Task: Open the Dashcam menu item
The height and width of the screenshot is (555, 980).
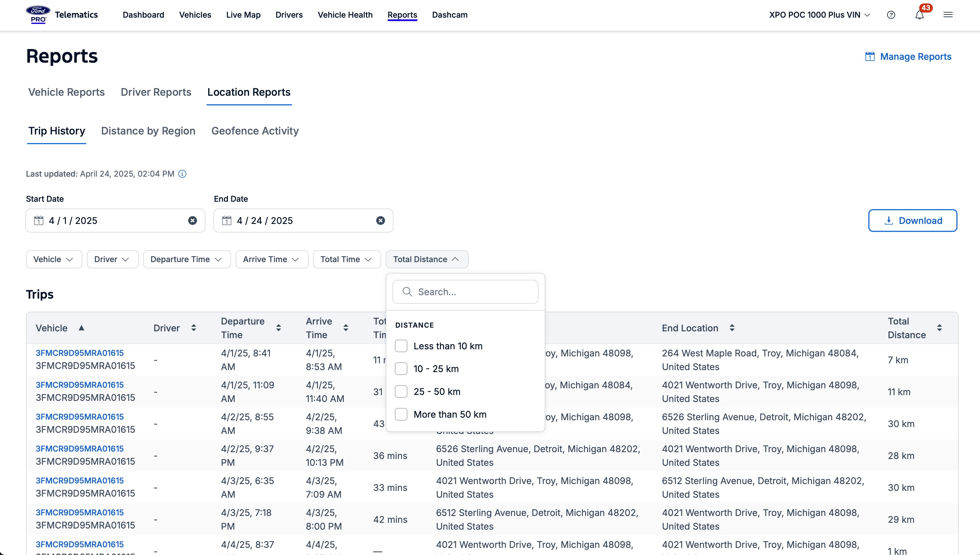Action: pyautogui.click(x=450, y=15)
